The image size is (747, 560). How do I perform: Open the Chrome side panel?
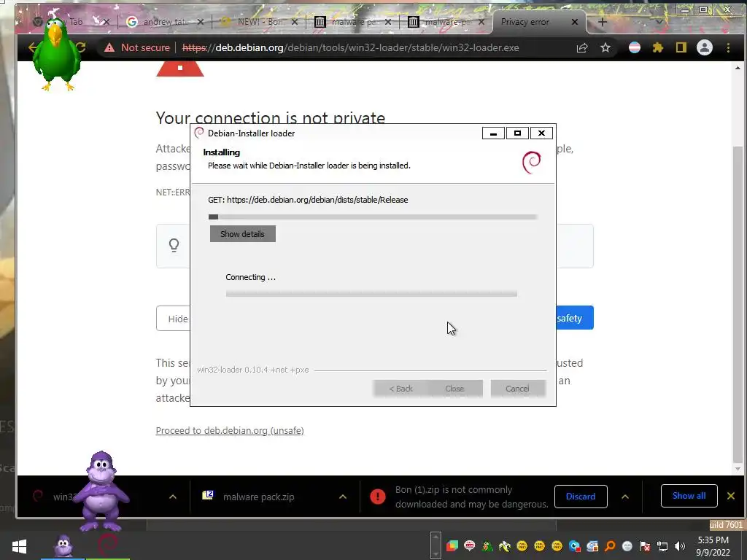coord(681,47)
